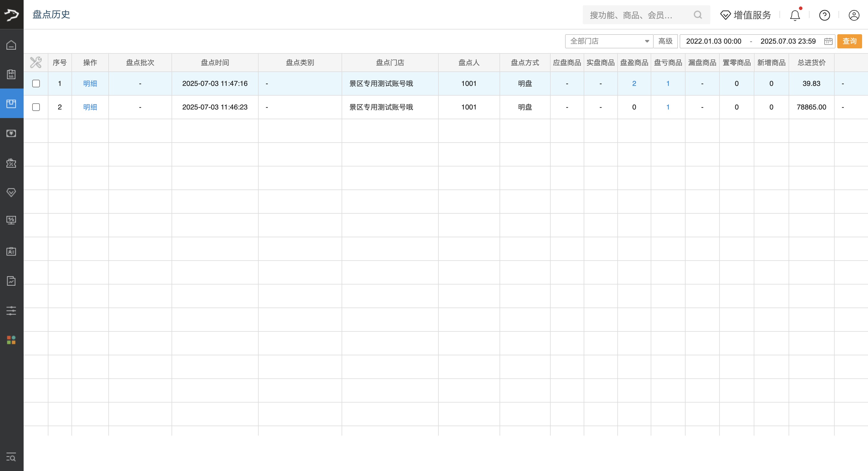This screenshot has height=471, width=868.
Task: Click the 实盘商品 column header
Action: (601, 63)
